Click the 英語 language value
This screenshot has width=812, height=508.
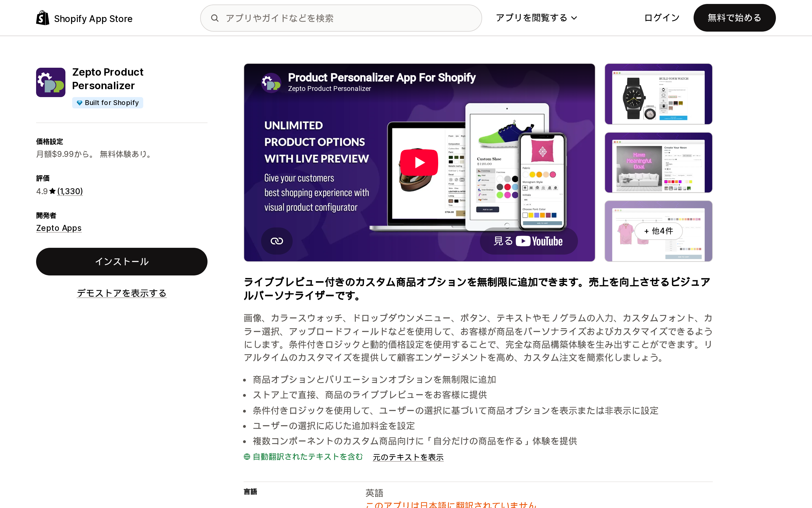click(x=374, y=493)
